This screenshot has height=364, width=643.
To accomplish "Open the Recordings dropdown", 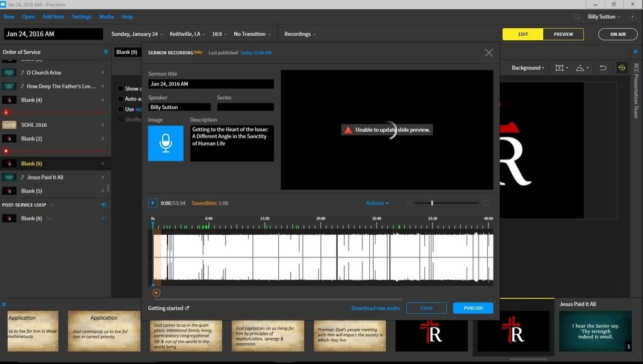I will 300,34.
